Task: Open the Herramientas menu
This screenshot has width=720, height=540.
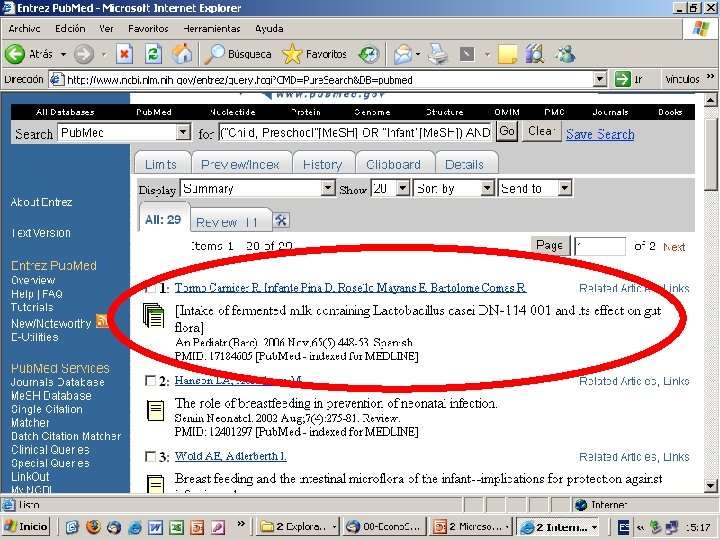Action: (212, 28)
